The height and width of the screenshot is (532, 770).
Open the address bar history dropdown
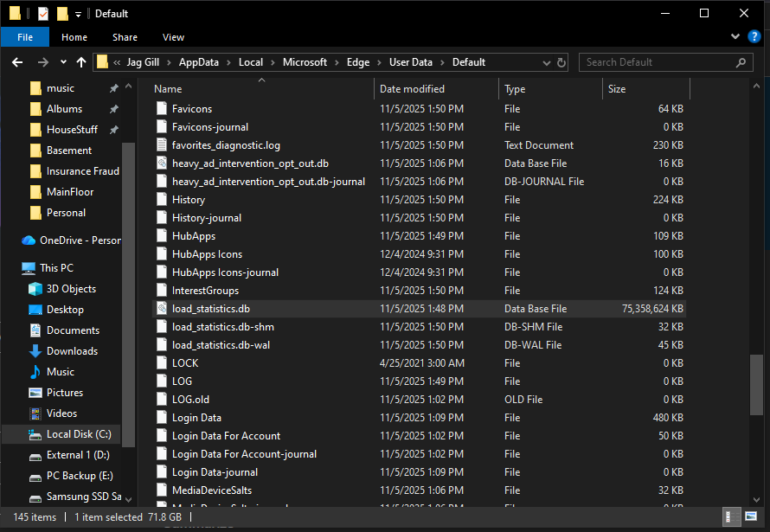pyautogui.click(x=546, y=61)
